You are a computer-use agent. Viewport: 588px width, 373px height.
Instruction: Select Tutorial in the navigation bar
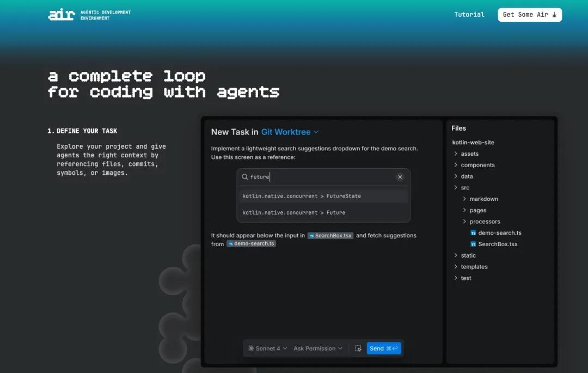(x=469, y=14)
